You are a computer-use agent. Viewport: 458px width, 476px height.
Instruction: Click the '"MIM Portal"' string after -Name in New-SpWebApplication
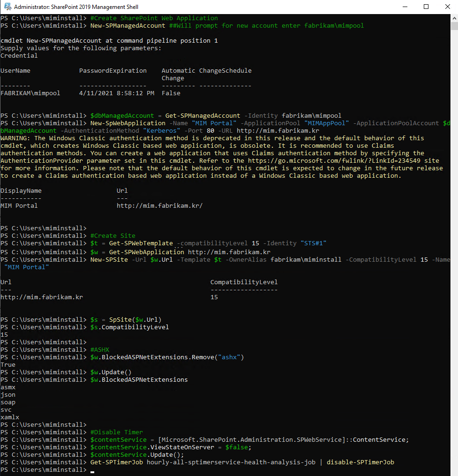[214, 123]
